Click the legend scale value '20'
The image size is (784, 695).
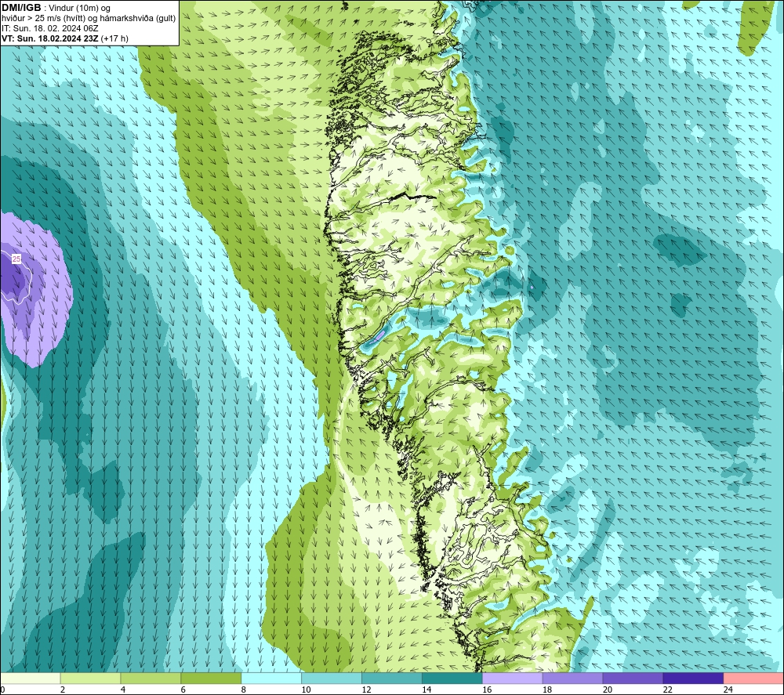608,690
